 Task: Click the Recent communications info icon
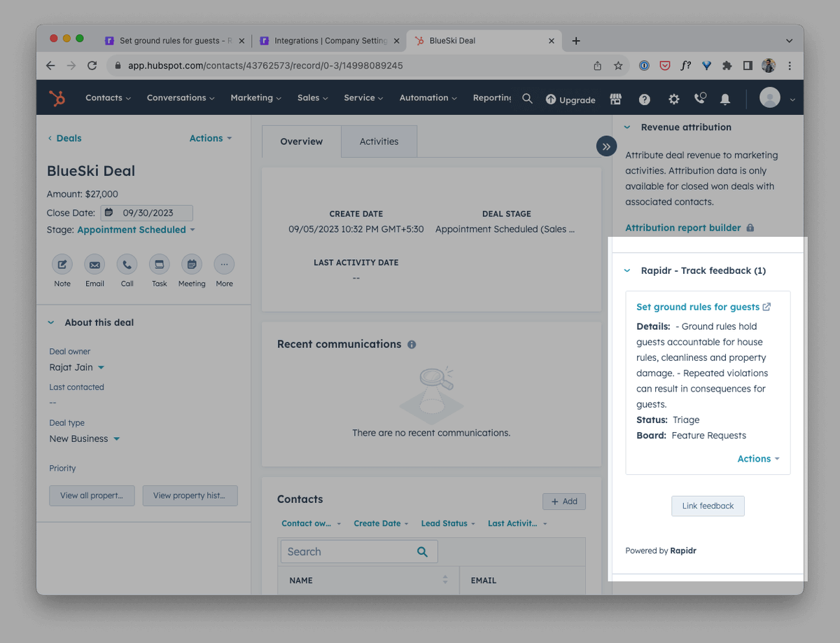[x=412, y=345]
